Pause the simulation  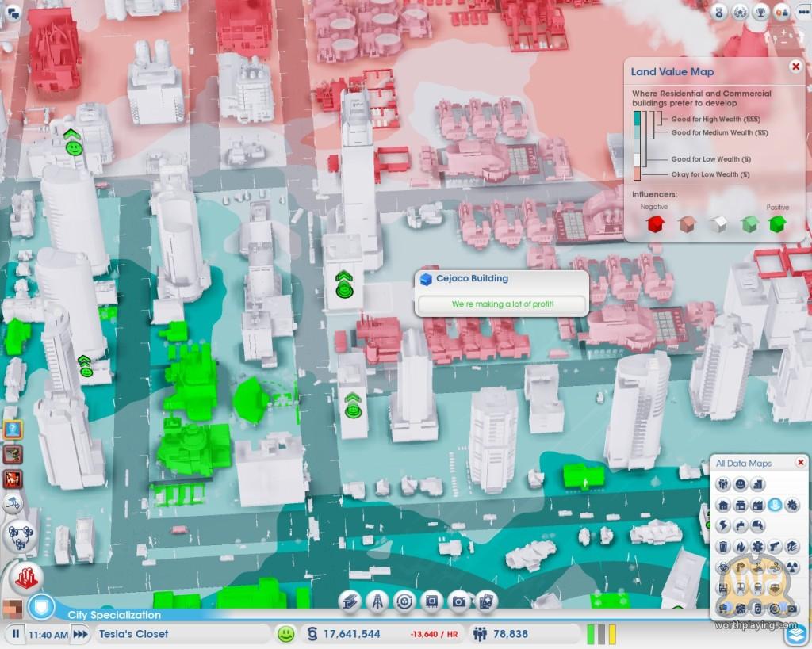[x=14, y=635]
